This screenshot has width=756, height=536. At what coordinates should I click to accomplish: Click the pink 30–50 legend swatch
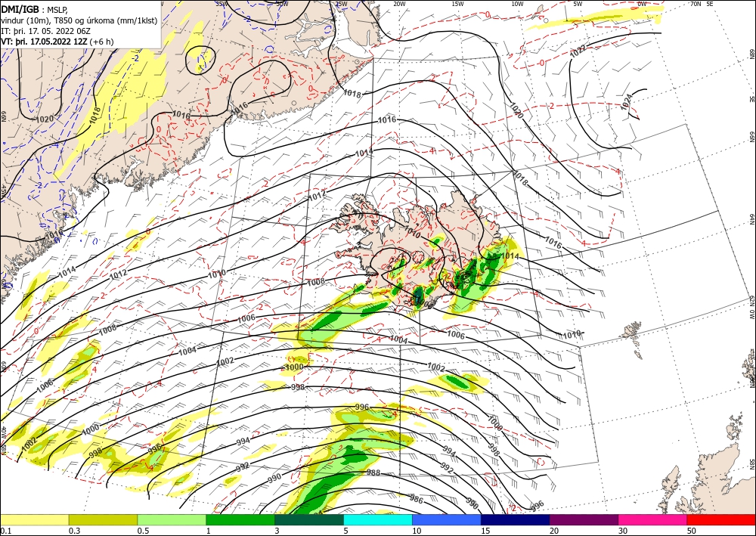coord(653,519)
